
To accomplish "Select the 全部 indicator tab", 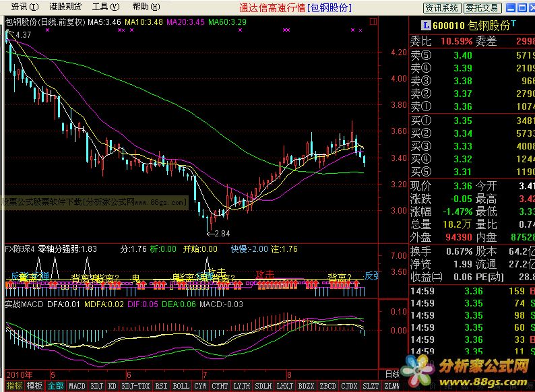I will click(55, 386).
